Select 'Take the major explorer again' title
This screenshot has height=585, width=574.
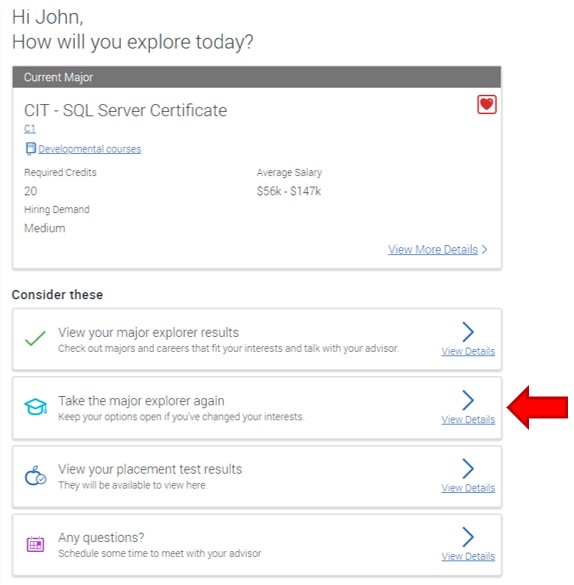(x=141, y=401)
